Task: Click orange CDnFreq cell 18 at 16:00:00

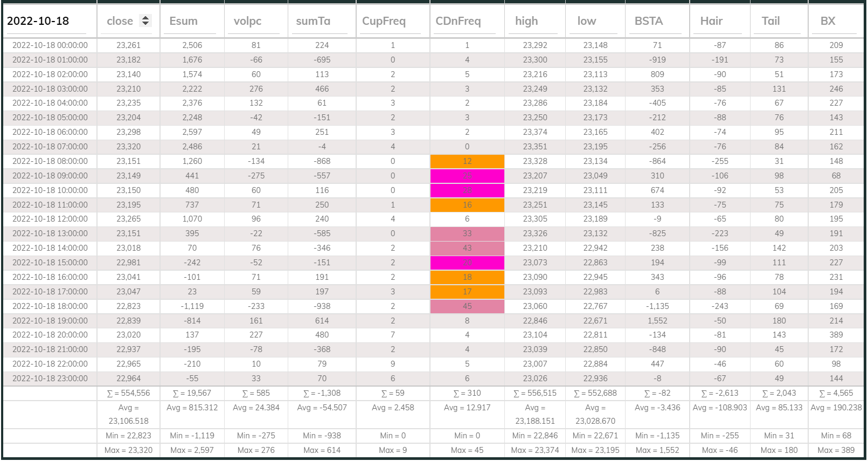Action: (x=467, y=277)
